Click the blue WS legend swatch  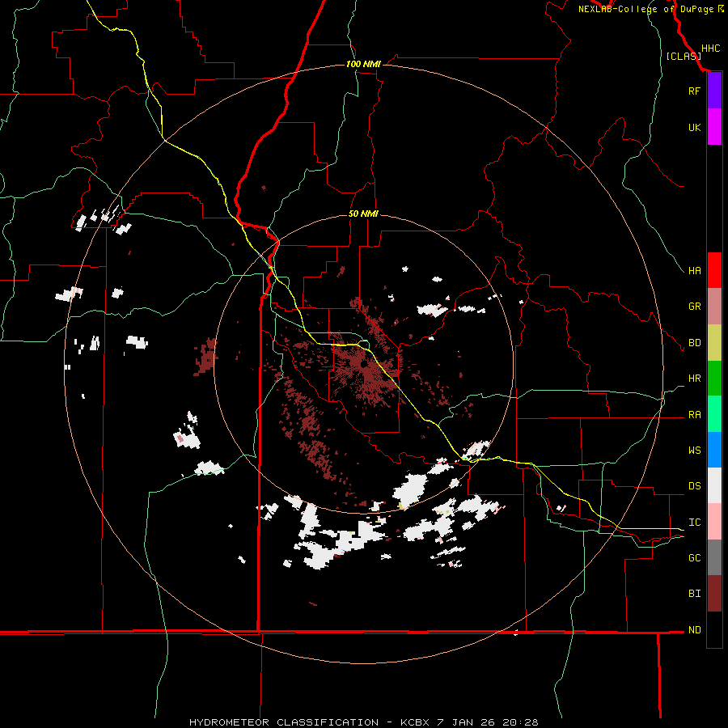click(x=714, y=450)
